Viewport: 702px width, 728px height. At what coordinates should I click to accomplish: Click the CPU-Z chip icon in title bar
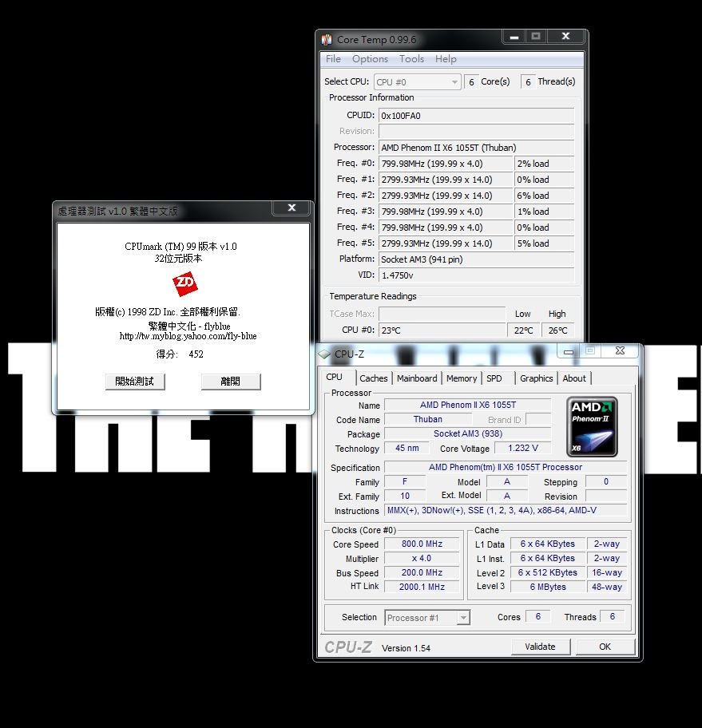(x=323, y=354)
